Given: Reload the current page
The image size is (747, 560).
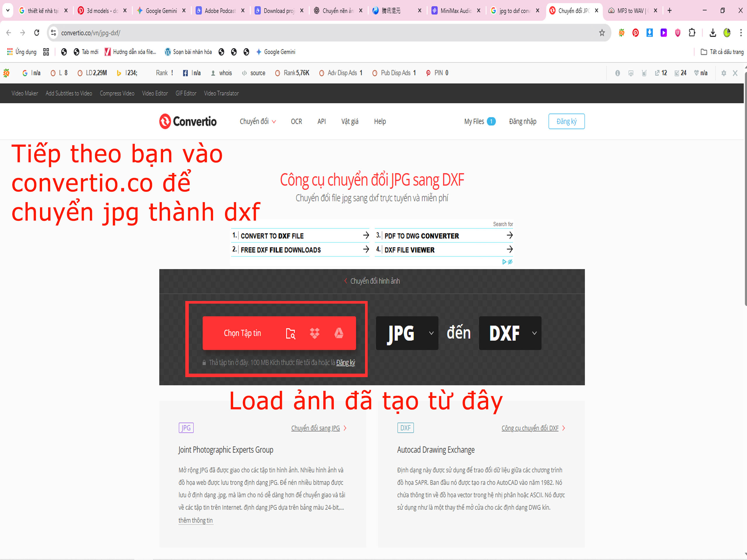Looking at the screenshot, I should pos(36,33).
